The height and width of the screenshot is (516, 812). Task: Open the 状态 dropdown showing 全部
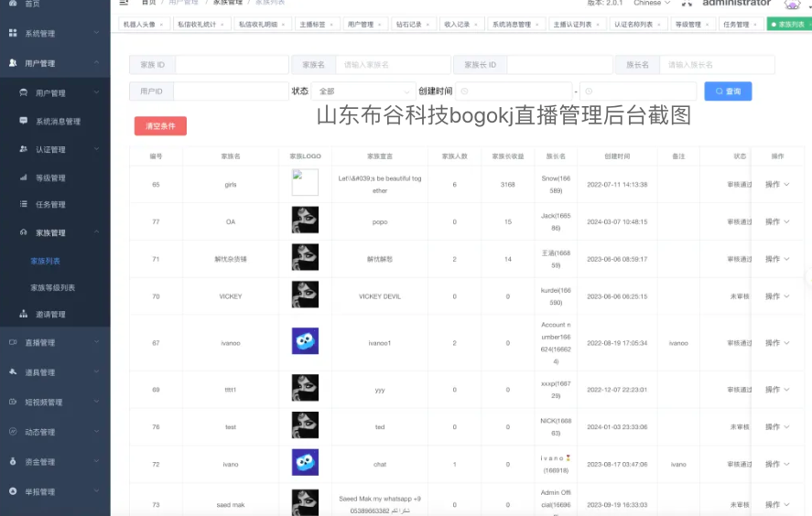(x=363, y=91)
